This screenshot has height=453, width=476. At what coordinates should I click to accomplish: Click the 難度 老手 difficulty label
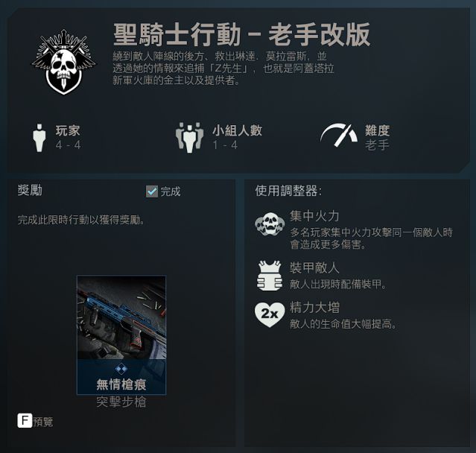[377, 138]
